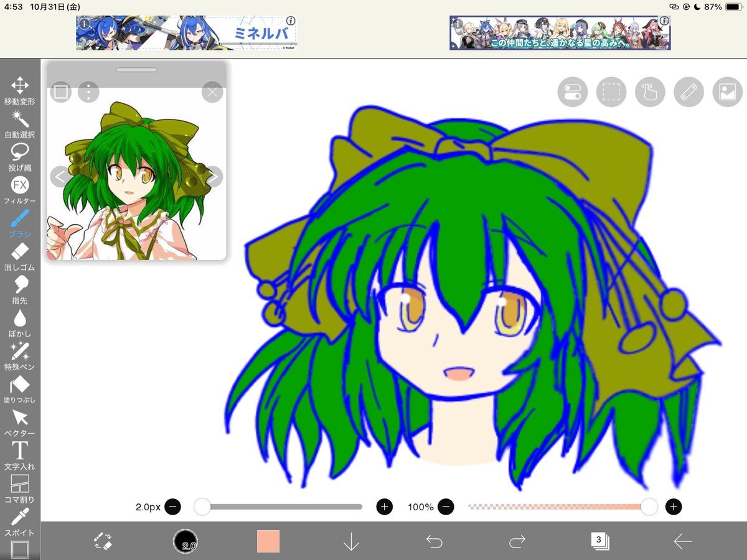Toggle reference window mode square icon
The image size is (747, 560).
pyautogui.click(x=60, y=93)
